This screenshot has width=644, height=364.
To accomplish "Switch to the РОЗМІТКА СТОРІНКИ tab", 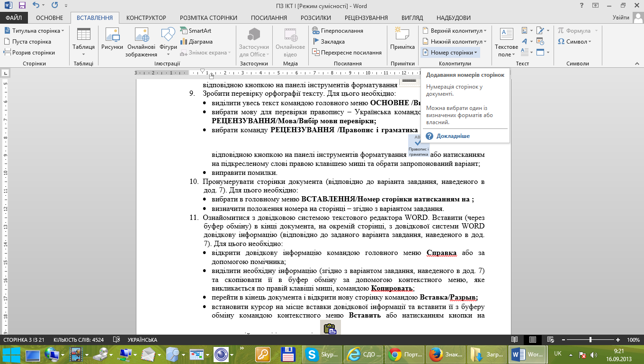I will [208, 18].
